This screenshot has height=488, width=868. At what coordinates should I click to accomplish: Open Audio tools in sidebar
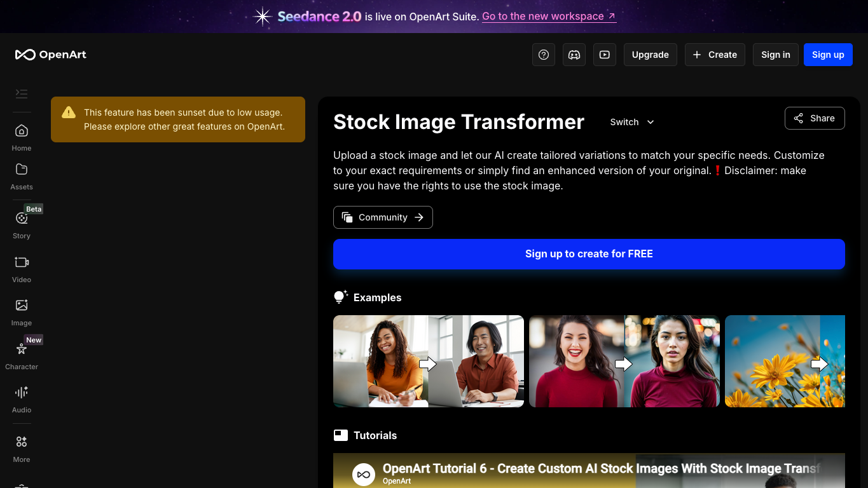coord(22,399)
